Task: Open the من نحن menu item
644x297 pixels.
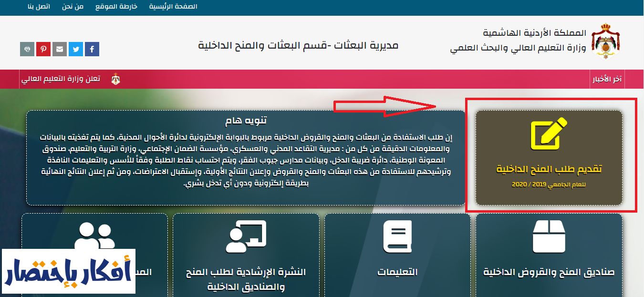Action: click(72, 7)
